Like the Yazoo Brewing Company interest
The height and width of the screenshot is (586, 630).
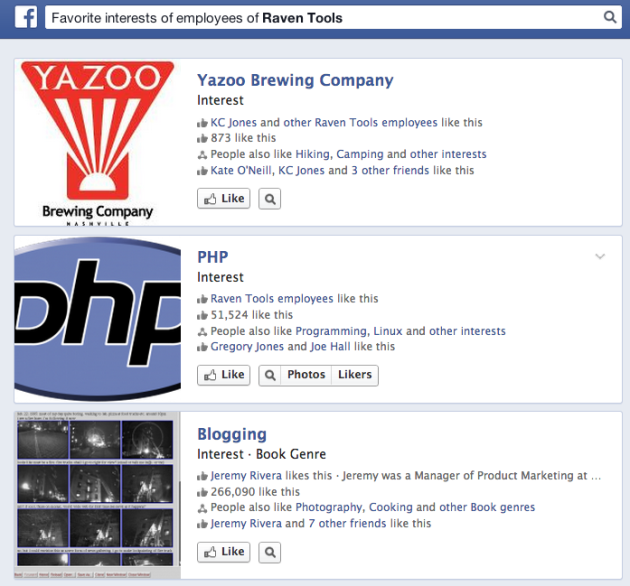pos(224,199)
